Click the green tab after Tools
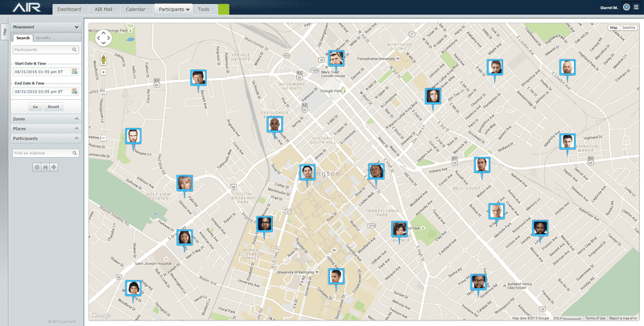The image size is (644, 326). (224, 9)
